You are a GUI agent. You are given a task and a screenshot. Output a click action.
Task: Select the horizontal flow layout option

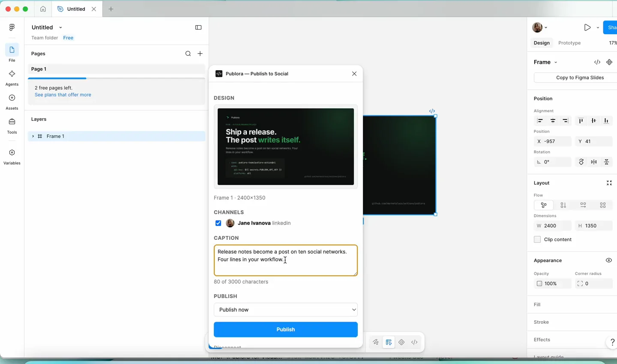coord(583,205)
